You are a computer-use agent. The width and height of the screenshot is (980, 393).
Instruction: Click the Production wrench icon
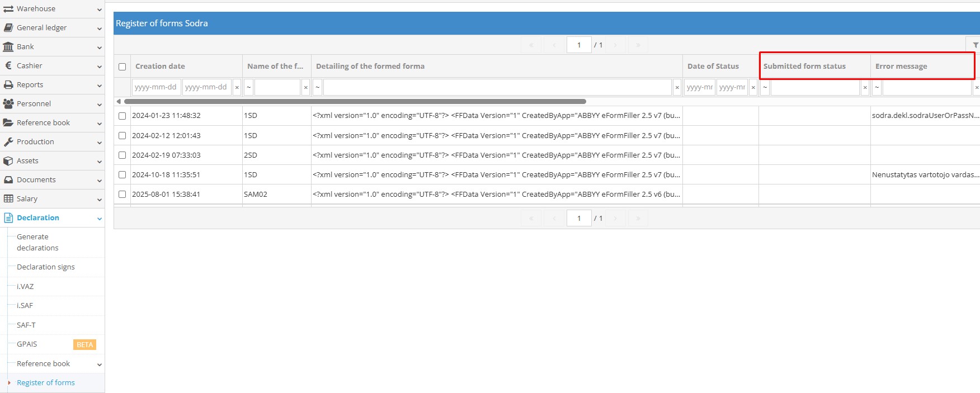[8, 142]
